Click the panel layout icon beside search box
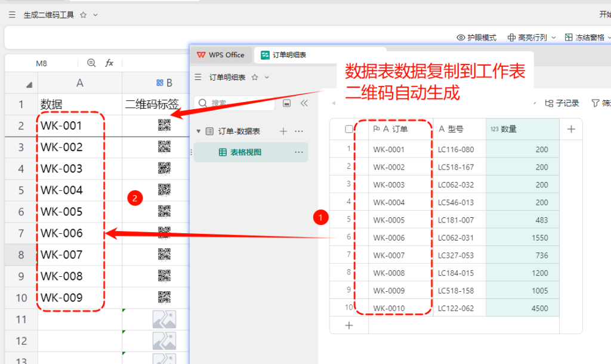 [x=287, y=103]
